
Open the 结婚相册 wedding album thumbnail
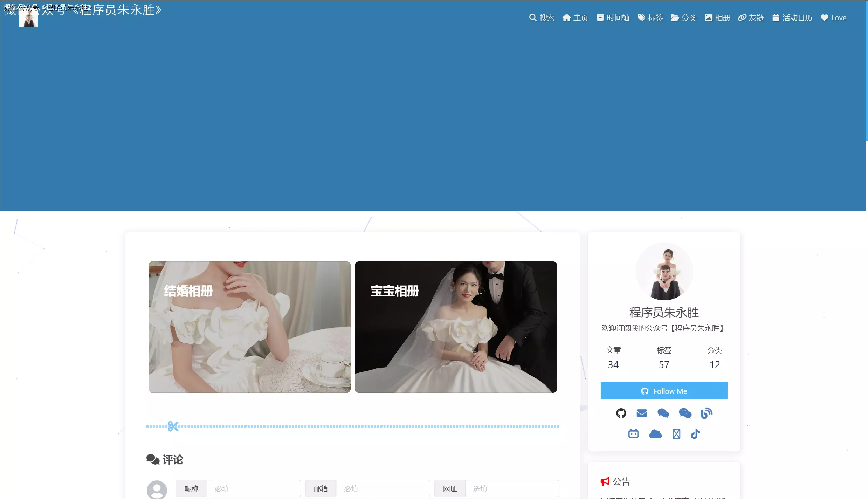(249, 327)
